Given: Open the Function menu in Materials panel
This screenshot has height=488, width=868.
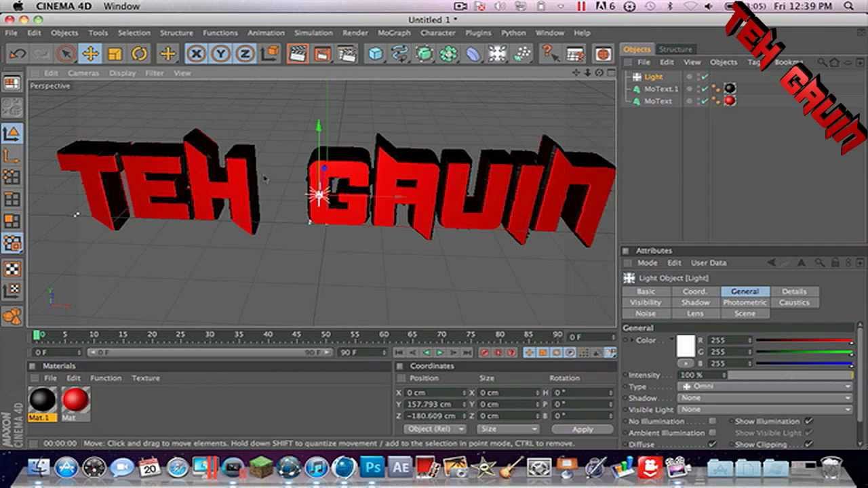Looking at the screenshot, I should [x=106, y=378].
